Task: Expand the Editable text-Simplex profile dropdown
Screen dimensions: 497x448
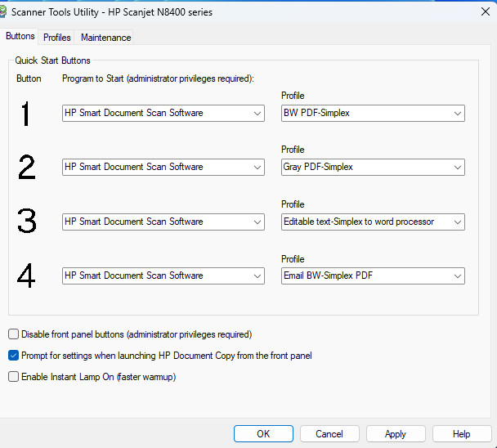Action: (x=373, y=222)
